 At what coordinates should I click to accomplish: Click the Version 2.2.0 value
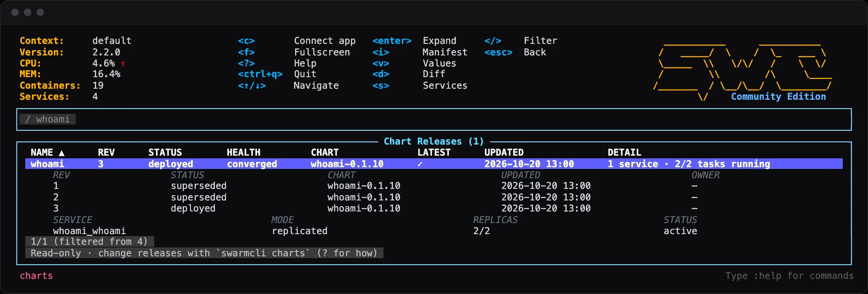coord(106,52)
